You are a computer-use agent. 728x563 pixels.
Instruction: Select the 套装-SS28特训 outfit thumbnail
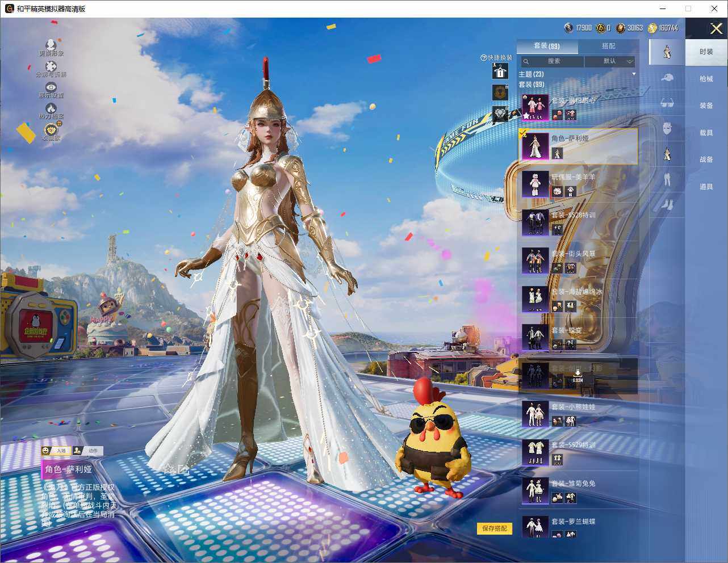pos(535,222)
